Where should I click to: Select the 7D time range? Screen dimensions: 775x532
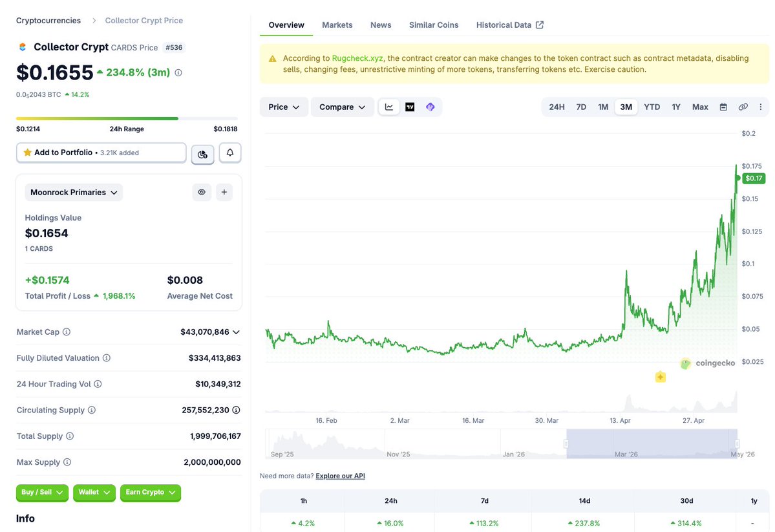[581, 107]
